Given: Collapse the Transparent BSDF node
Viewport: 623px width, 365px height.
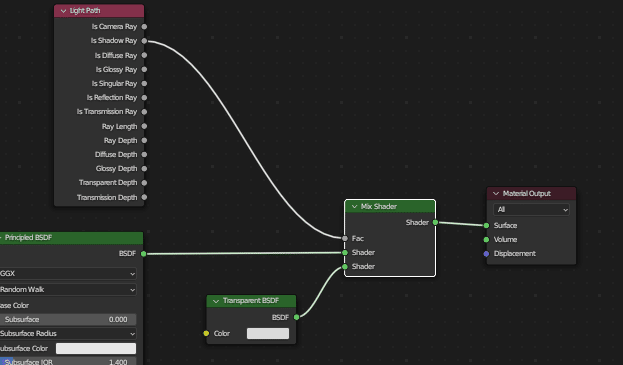Looking at the screenshot, I should (x=216, y=301).
